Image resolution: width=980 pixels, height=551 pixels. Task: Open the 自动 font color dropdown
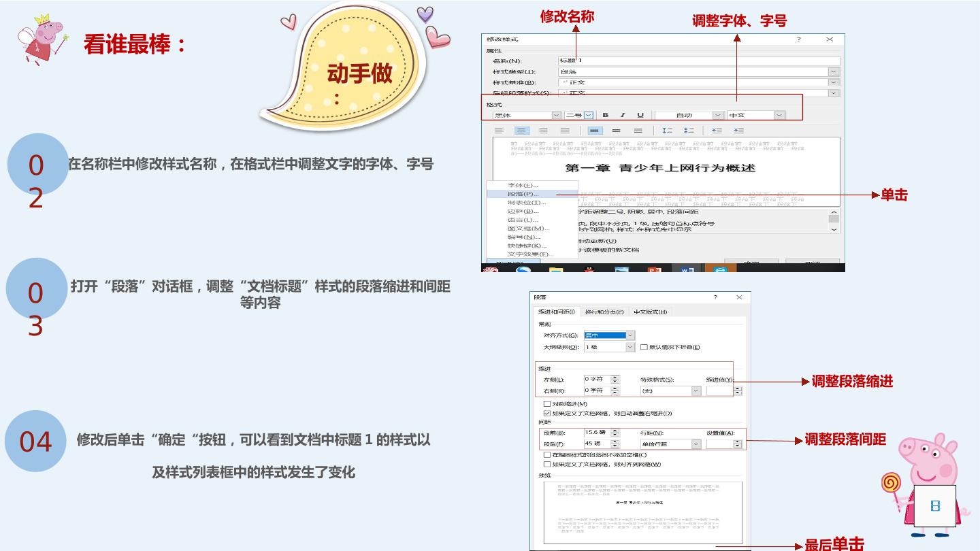pyautogui.click(x=718, y=116)
